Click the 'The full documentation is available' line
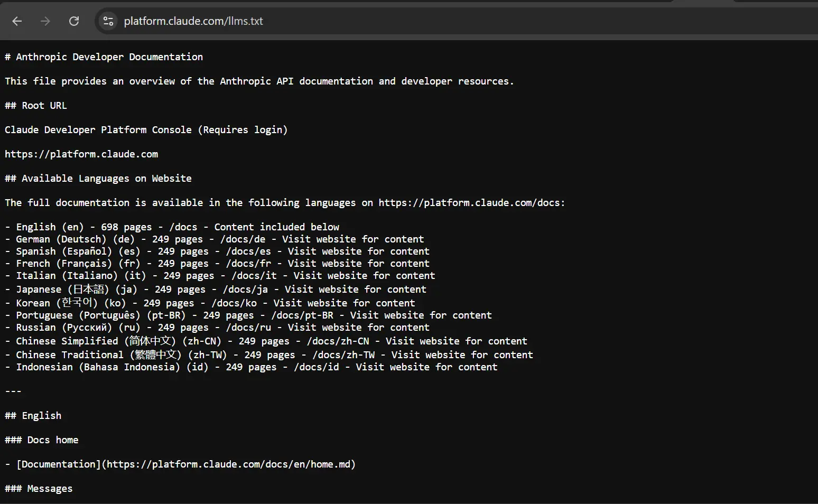 coord(285,202)
